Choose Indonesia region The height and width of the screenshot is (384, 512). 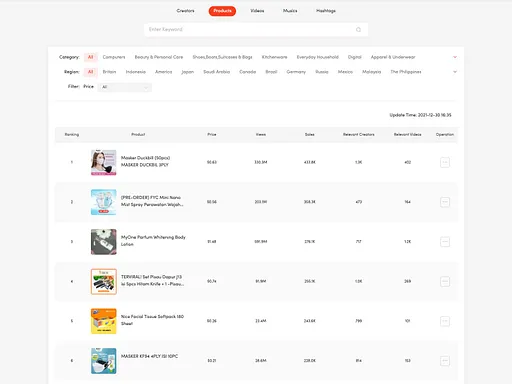pyautogui.click(x=135, y=72)
